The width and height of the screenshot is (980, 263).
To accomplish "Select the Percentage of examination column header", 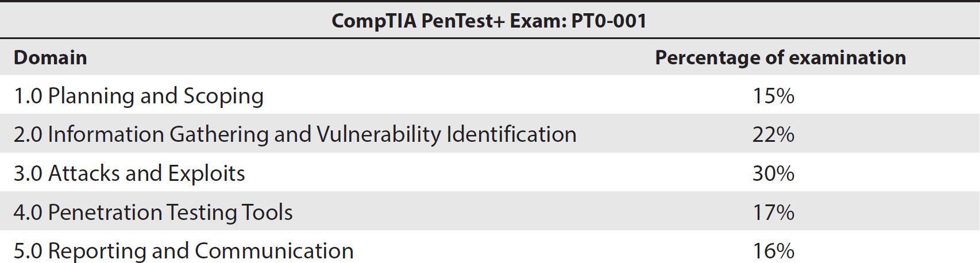I will point(780,57).
